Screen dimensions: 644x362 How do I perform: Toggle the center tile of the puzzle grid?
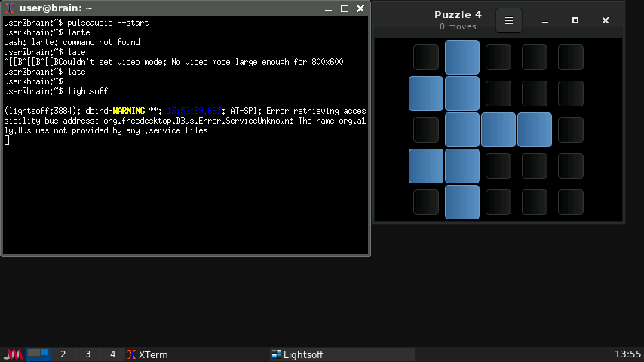click(x=498, y=130)
